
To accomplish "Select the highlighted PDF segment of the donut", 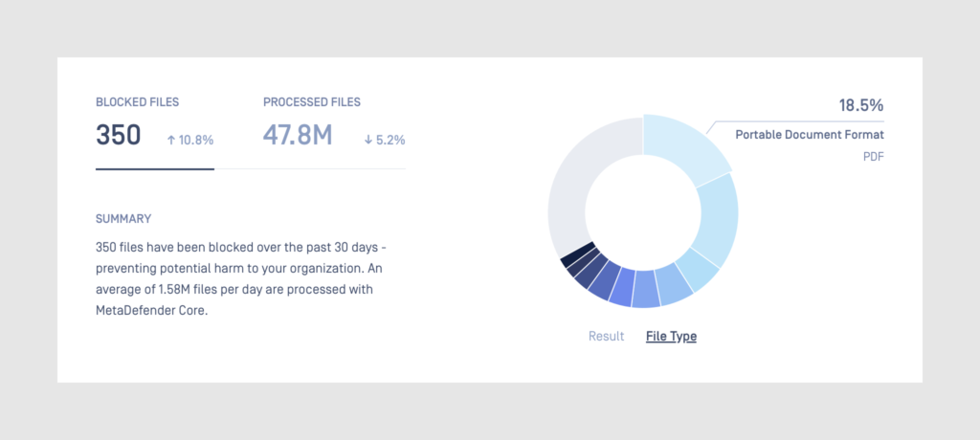I will 683,148.
